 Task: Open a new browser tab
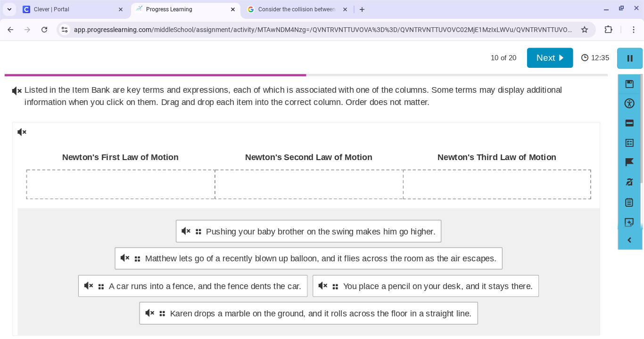pos(362,9)
